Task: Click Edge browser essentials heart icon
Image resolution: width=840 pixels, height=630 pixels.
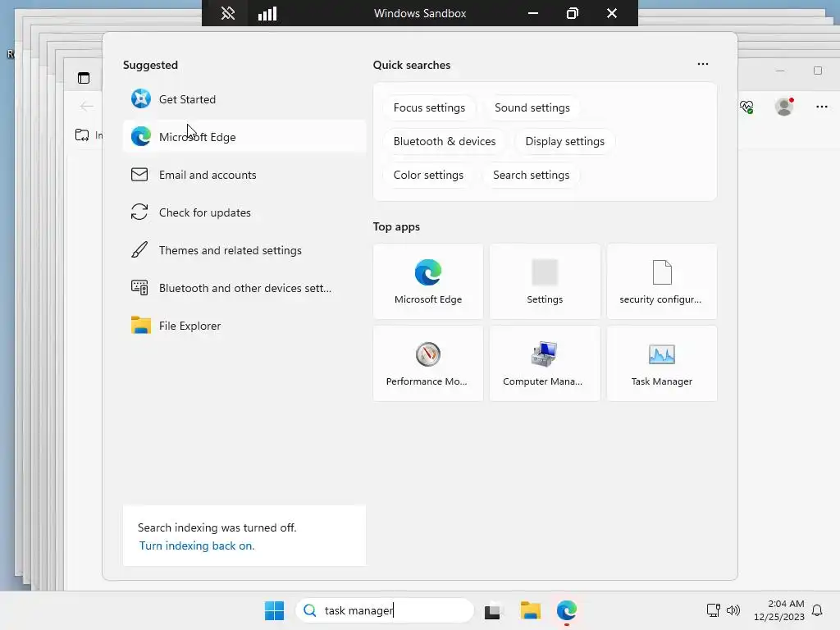Action: pos(746,107)
